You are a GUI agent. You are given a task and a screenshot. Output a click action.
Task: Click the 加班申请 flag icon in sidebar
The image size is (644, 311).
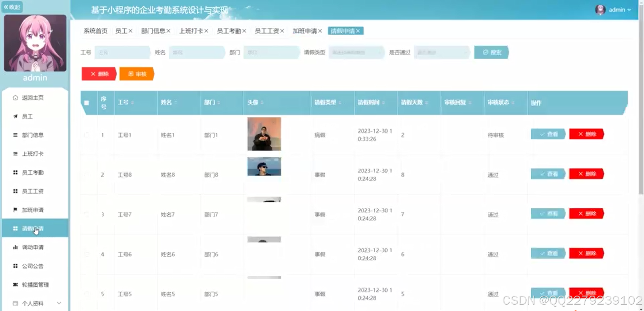[15, 210]
